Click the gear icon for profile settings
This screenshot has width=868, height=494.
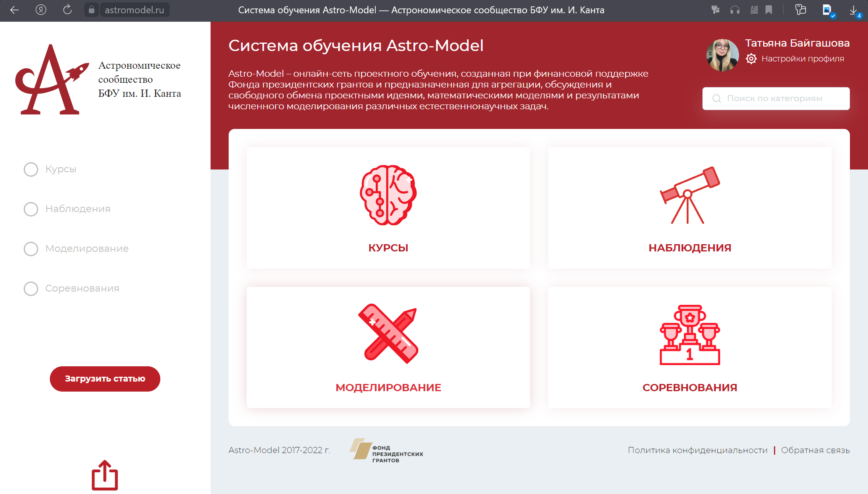pyautogui.click(x=751, y=59)
